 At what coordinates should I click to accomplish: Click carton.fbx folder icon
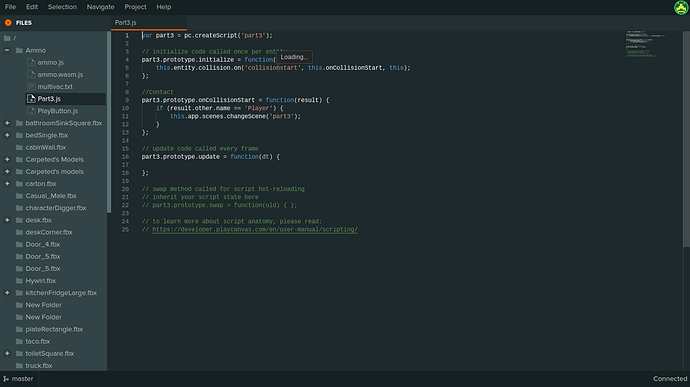point(19,184)
